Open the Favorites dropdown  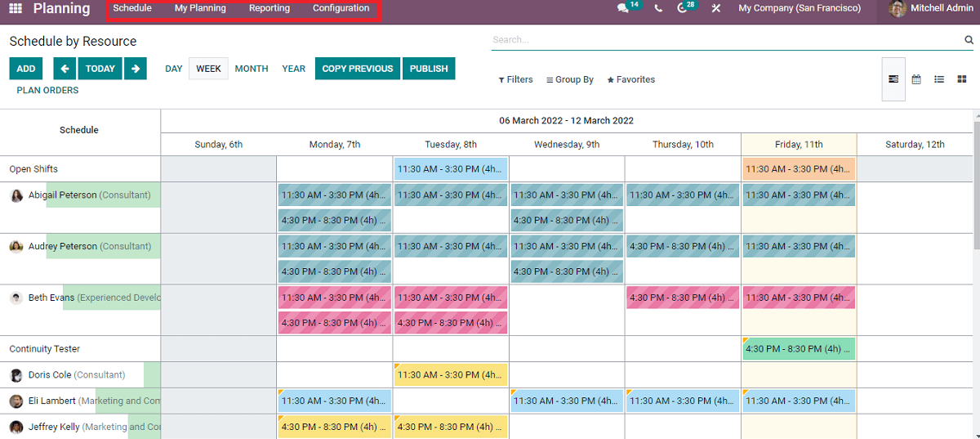pos(630,79)
